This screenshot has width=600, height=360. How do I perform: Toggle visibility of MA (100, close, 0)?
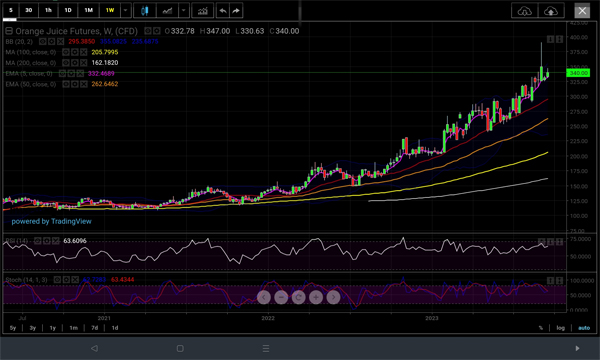(x=66, y=52)
